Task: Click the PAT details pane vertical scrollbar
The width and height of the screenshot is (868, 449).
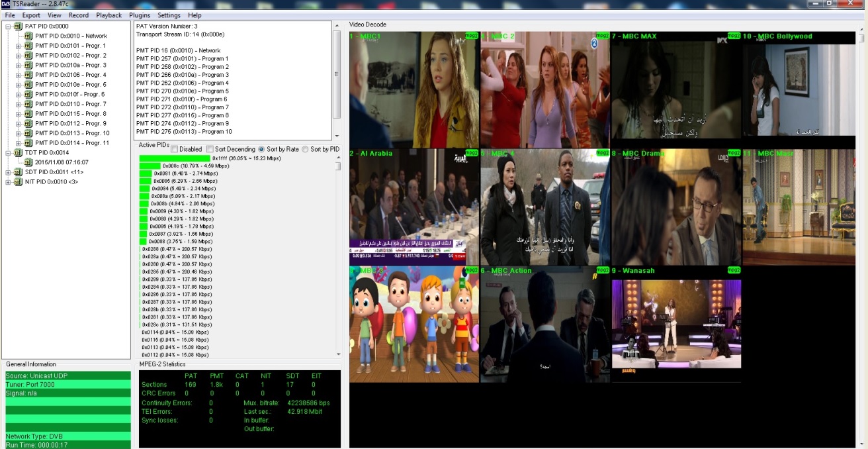Action: [x=337, y=79]
